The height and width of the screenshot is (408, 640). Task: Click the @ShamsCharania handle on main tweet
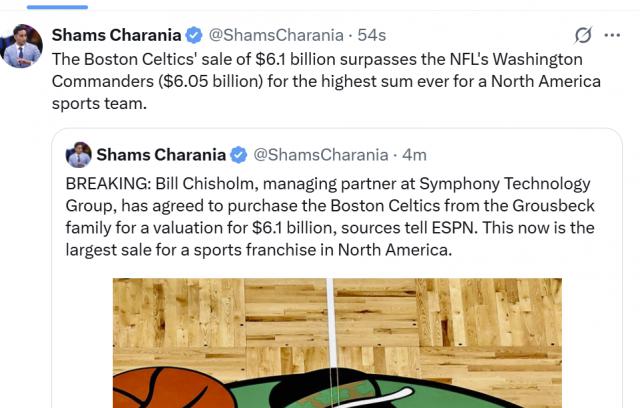[270, 35]
